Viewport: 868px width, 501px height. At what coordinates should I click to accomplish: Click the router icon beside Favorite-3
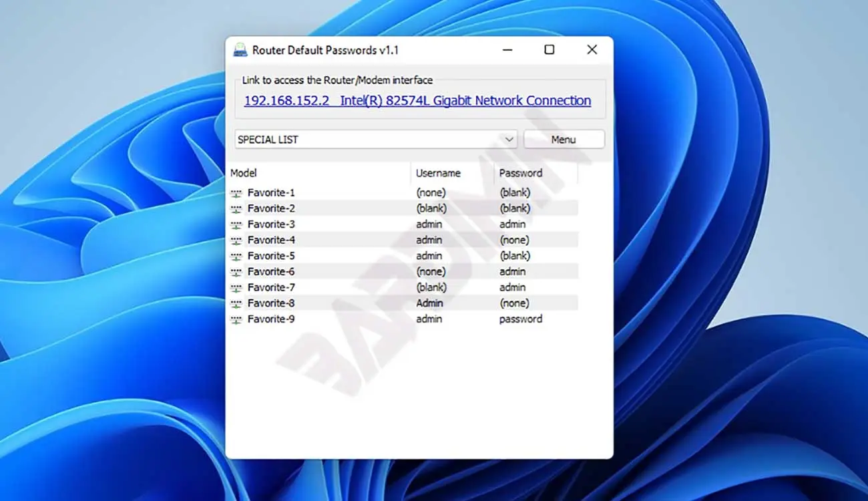point(236,224)
